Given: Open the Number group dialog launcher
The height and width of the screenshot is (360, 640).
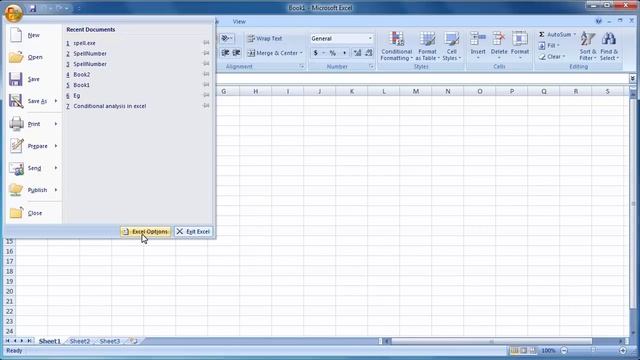Looking at the screenshot, I should point(371,66).
